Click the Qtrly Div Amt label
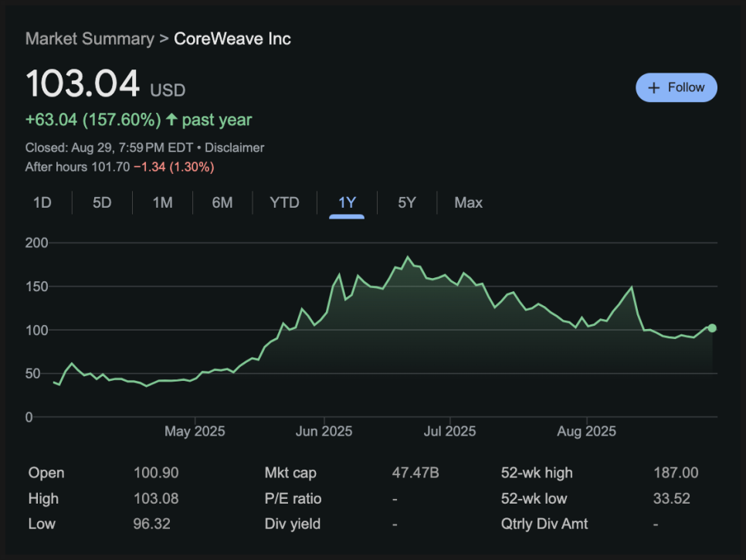The image size is (746, 560). click(x=544, y=524)
